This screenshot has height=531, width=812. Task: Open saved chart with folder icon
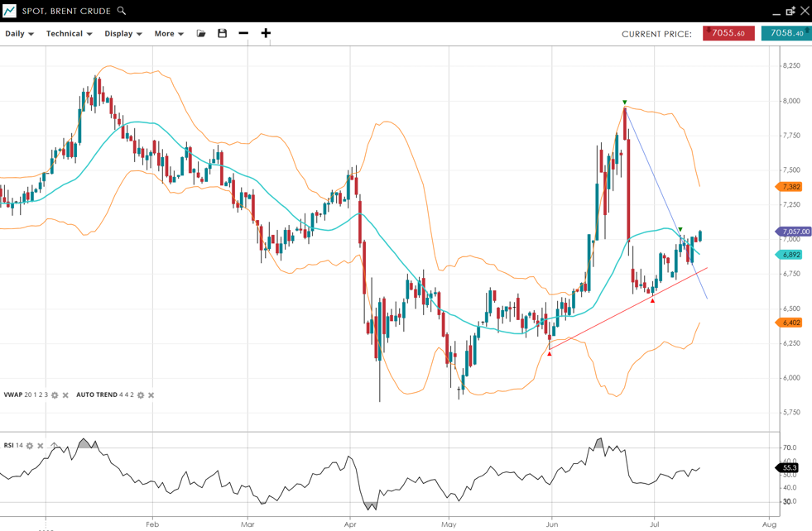tap(201, 34)
